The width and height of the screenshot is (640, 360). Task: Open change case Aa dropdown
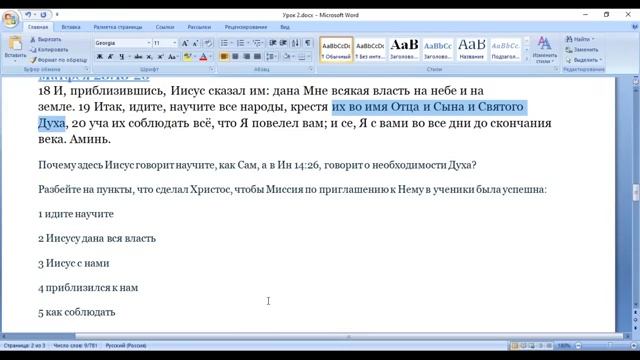(x=173, y=57)
